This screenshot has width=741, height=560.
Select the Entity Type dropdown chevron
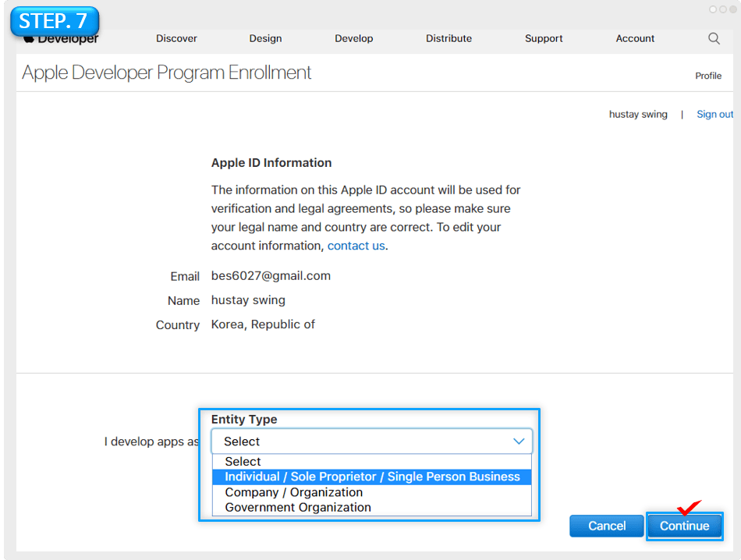click(x=519, y=441)
